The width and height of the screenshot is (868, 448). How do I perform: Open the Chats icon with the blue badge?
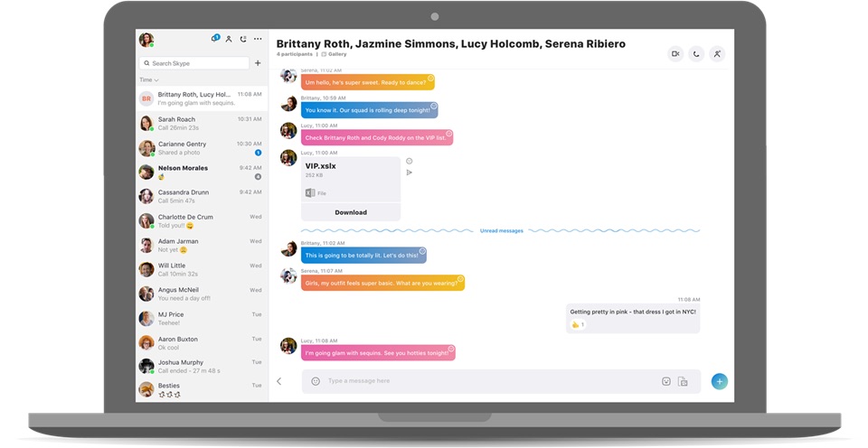(x=215, y=39)
